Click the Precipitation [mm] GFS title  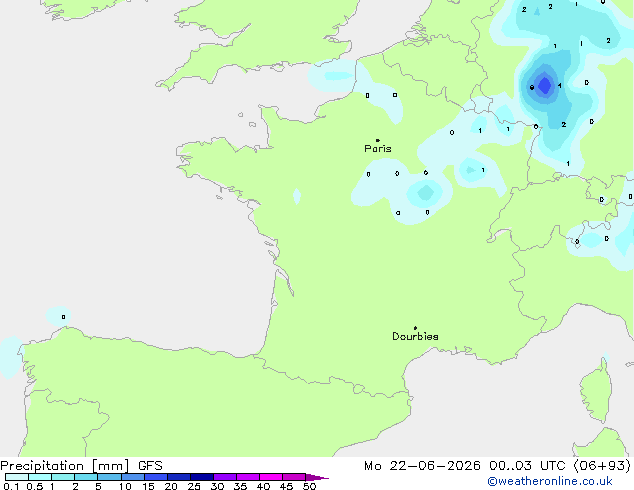81,466
